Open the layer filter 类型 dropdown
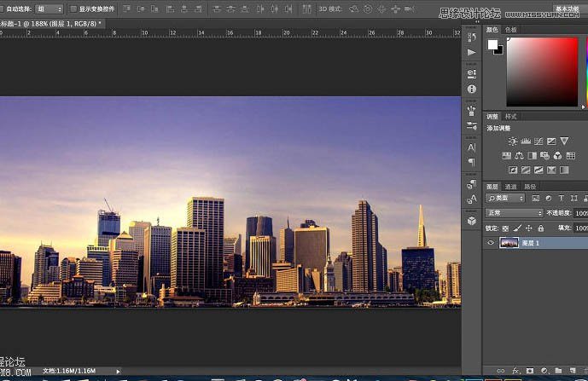The height and width of the screenshot is (381, 588). pyautogui.click(x=505, y=199)
